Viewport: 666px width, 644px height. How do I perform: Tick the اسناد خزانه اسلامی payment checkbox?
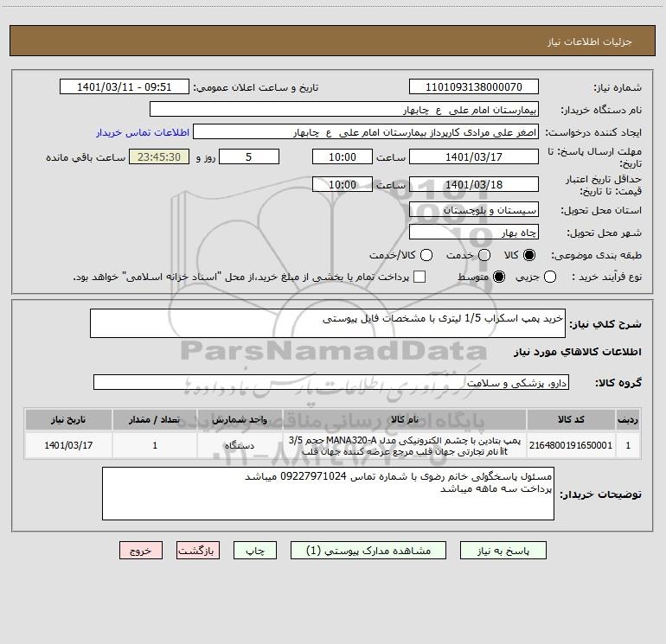coord(419,277)
